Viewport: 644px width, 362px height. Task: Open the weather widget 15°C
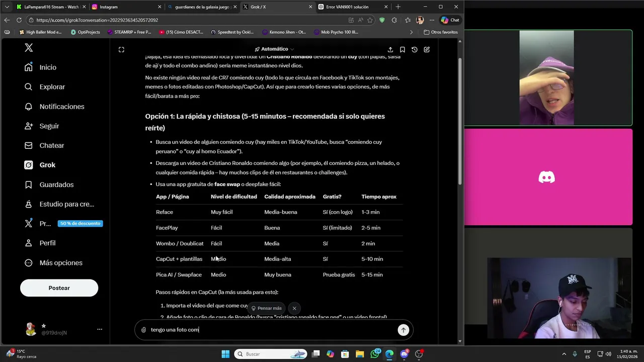pos(20,354)
